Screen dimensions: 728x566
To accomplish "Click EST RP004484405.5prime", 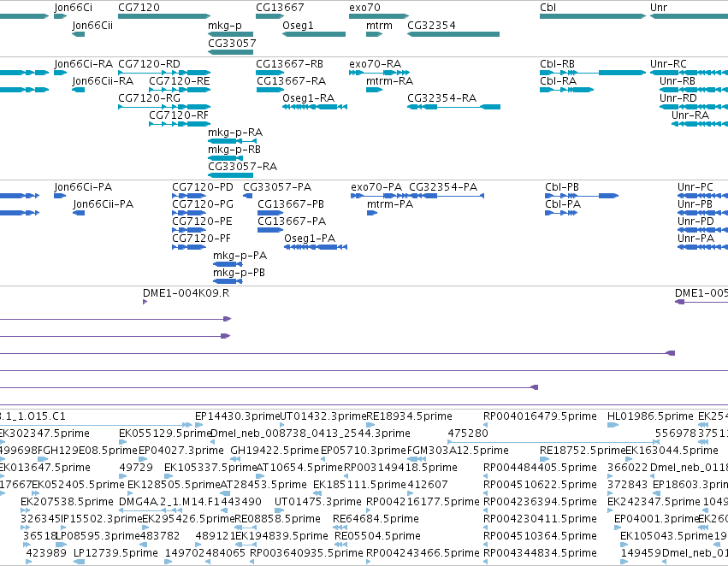I will pyautogui.click(x=540, y=468).
